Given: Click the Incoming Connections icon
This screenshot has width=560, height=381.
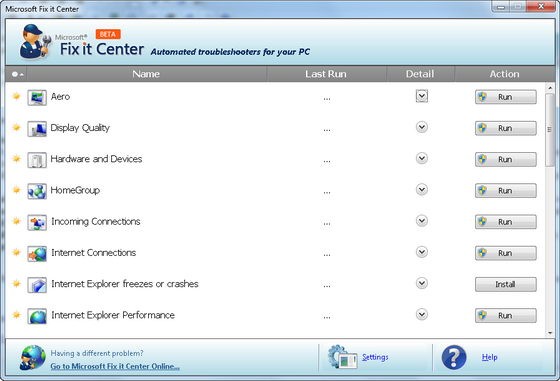Looking at the screenshot, I should (x=37, y=222).
